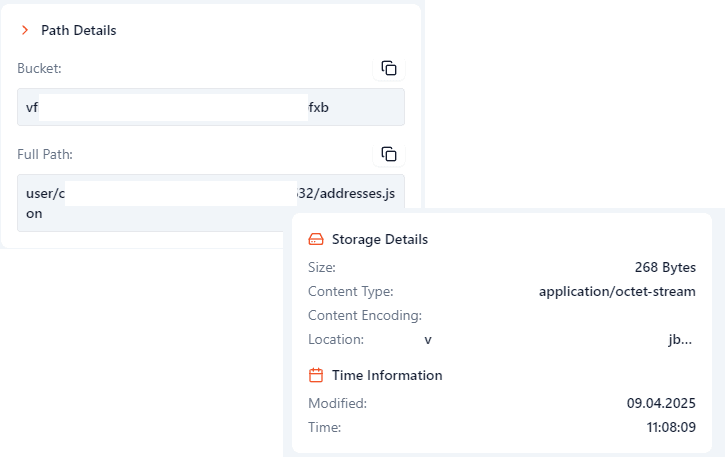728x457 pixels.
Task: Click the Full Path: label
Action: [x=45, y=154]
